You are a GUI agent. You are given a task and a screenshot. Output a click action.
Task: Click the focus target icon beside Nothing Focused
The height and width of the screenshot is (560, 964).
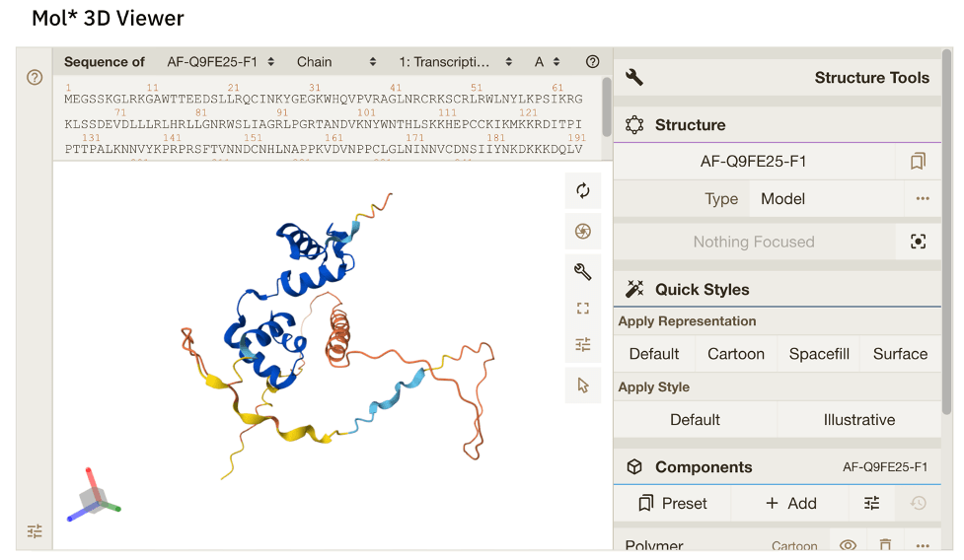click(918, 242)
